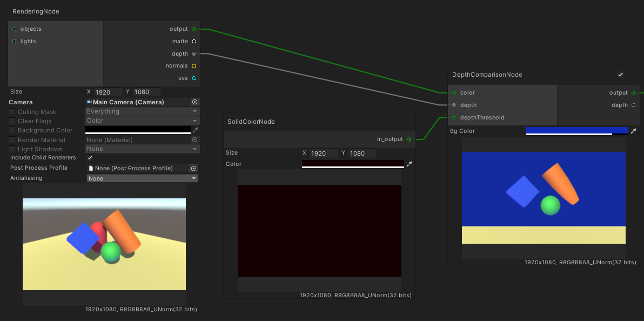Click the Main Camera object field
The image size is (644, 321).
[138, 102]
